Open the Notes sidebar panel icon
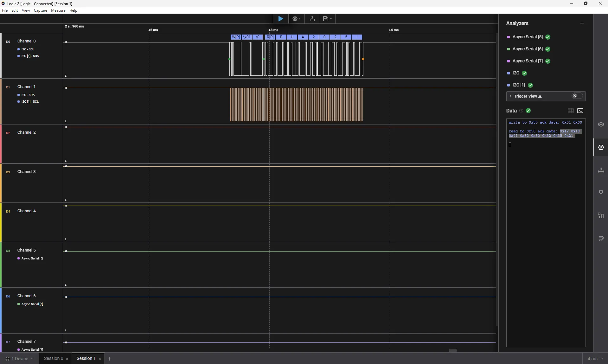This screenshot has width=608, height=364. pyautogui.click(x=601, y=239)
